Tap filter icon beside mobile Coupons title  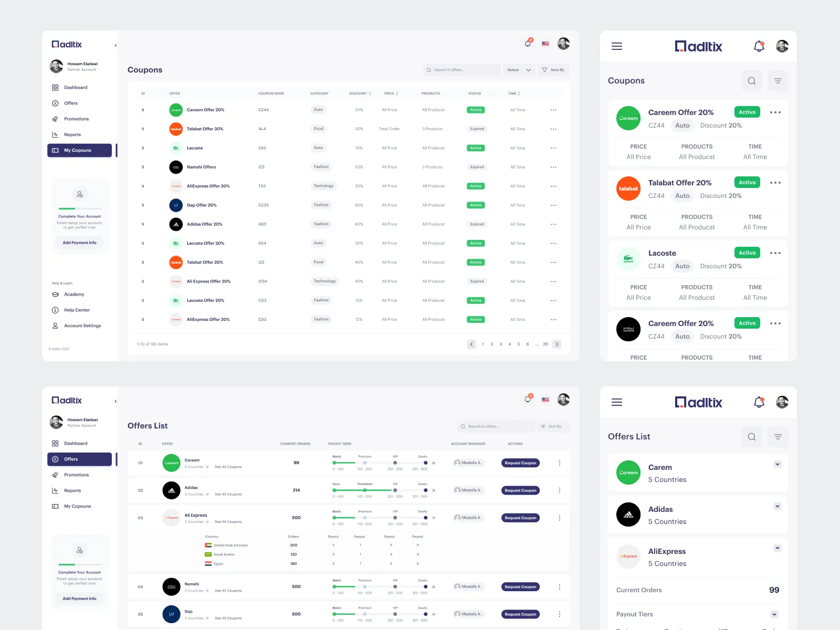778,81
